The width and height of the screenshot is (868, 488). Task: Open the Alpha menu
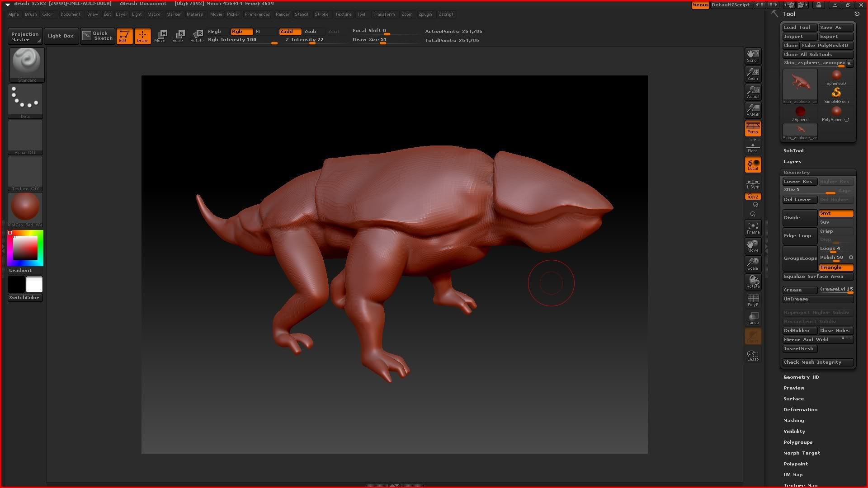[x=14, y=14]
